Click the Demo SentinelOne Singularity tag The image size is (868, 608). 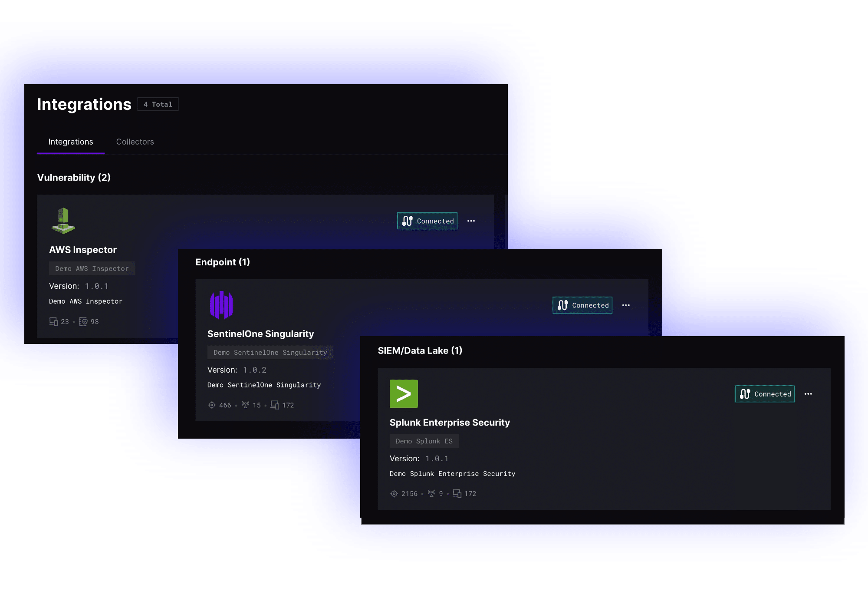(270, 352)
